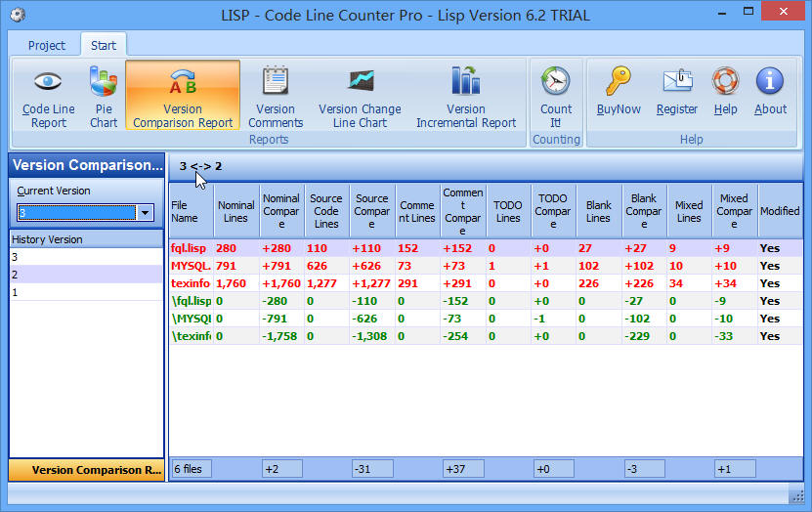Open Version Change Line Chart
812x512 pixels.
point(360,95)
